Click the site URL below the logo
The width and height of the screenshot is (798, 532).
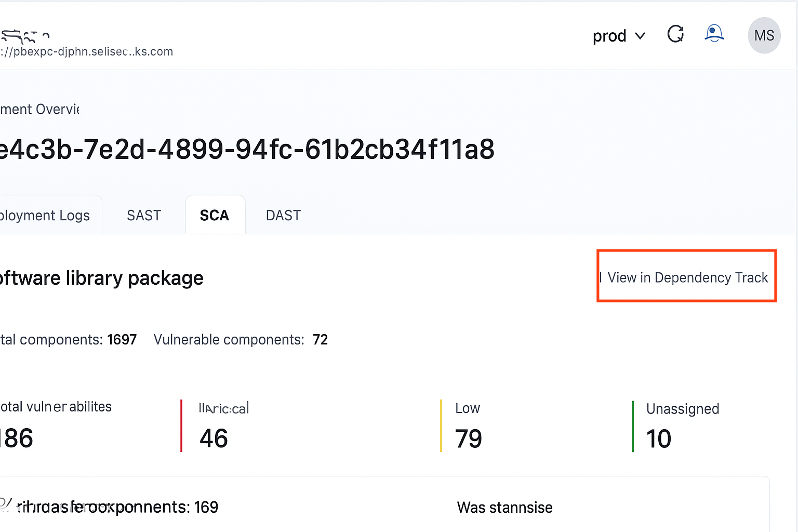coord(87,51)
